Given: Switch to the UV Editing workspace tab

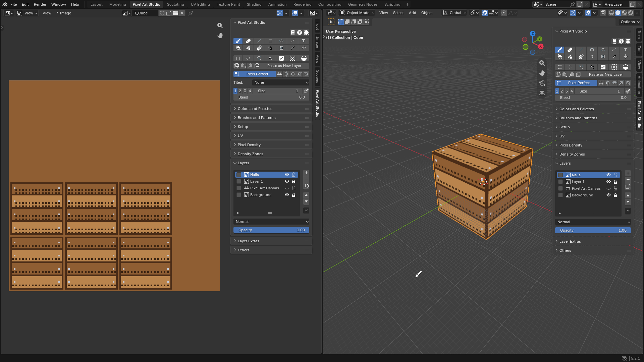Looking at the screenshot, I should pyautogui.click(x=200, y=4).
